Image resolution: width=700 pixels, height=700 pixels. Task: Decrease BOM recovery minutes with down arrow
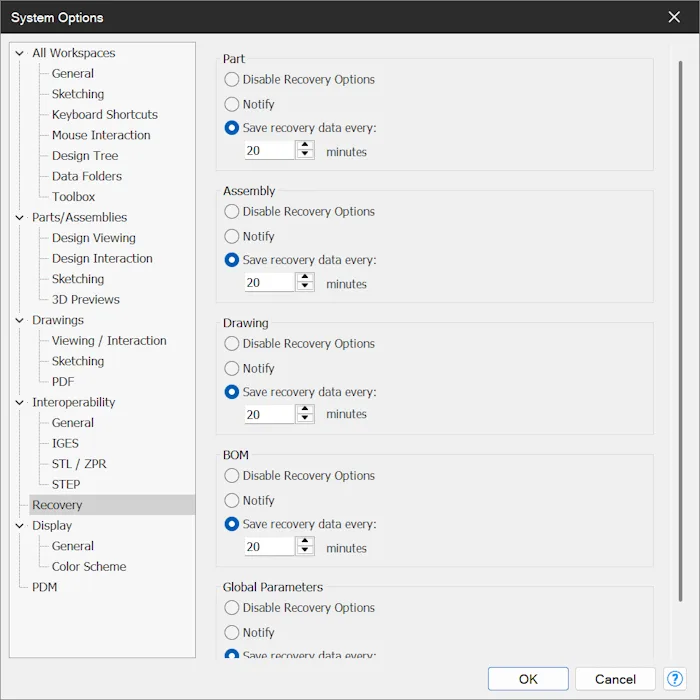(x=305, y=550)
